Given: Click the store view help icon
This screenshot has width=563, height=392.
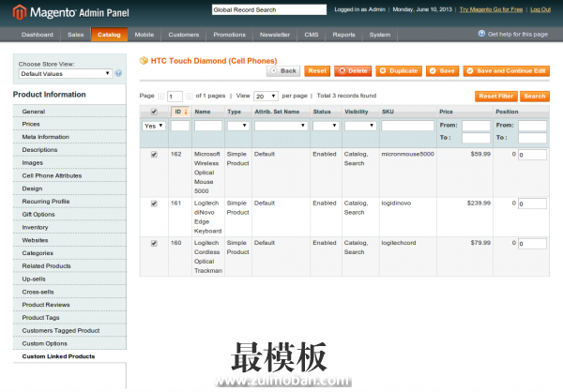Looking at the screenshot, I should click(x=118, y=73).
